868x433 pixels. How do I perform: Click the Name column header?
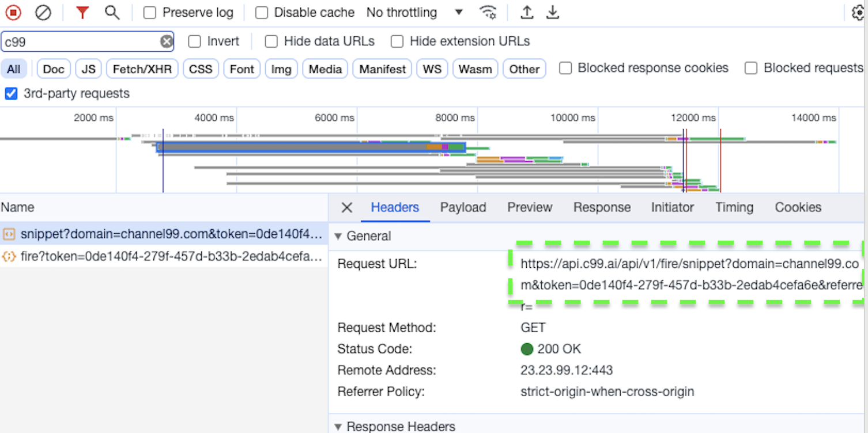coord(17,207)
